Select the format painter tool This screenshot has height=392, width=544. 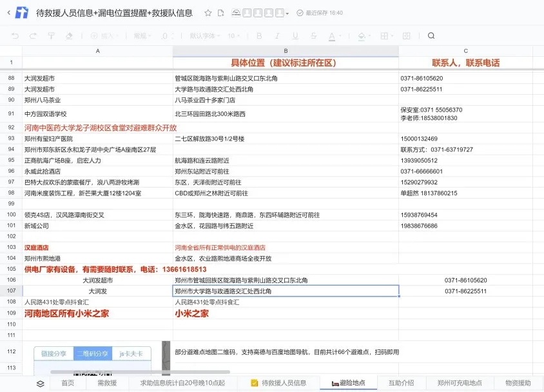coord(51,35)
